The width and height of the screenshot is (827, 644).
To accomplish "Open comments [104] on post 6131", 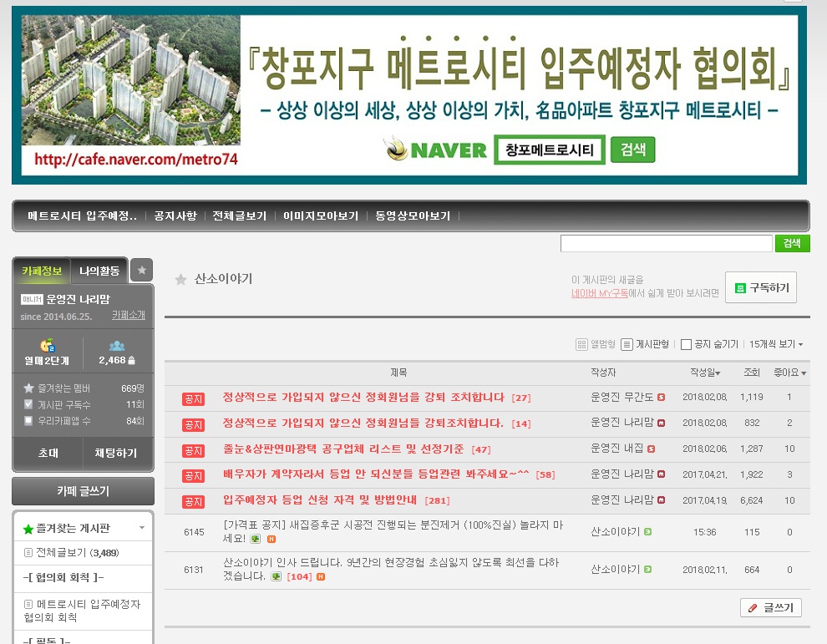I will coord(299,577).
